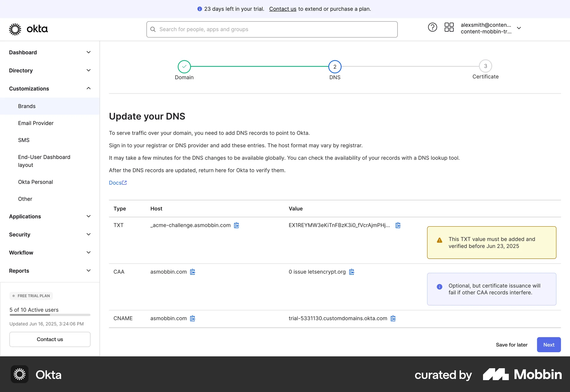
Task: Copy the CNAME value trial-5331130.customdomains.okta.com
Action: pyautogui.click(x=393, y=318)
